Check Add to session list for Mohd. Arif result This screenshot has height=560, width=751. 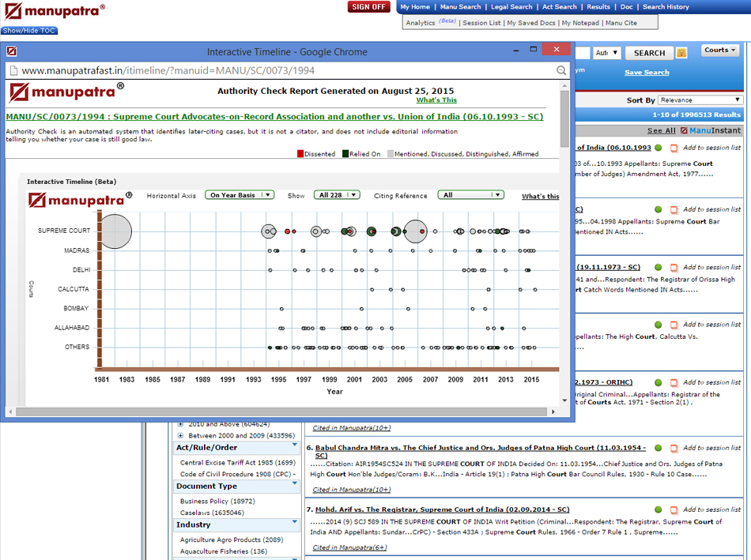pyautogui.click(x=674, y=509)
